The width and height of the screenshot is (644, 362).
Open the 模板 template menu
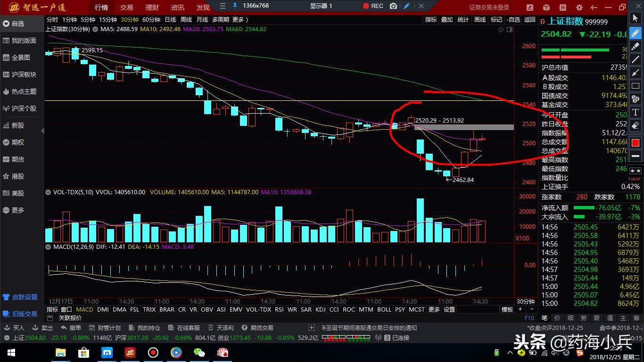pos(507,310)
